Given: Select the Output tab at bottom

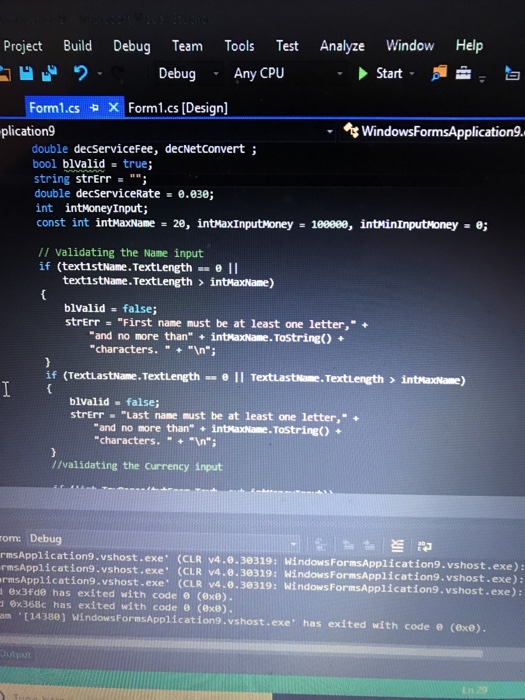Looking at the screenshot, I should pyautogui.click(x=15, y=654).
